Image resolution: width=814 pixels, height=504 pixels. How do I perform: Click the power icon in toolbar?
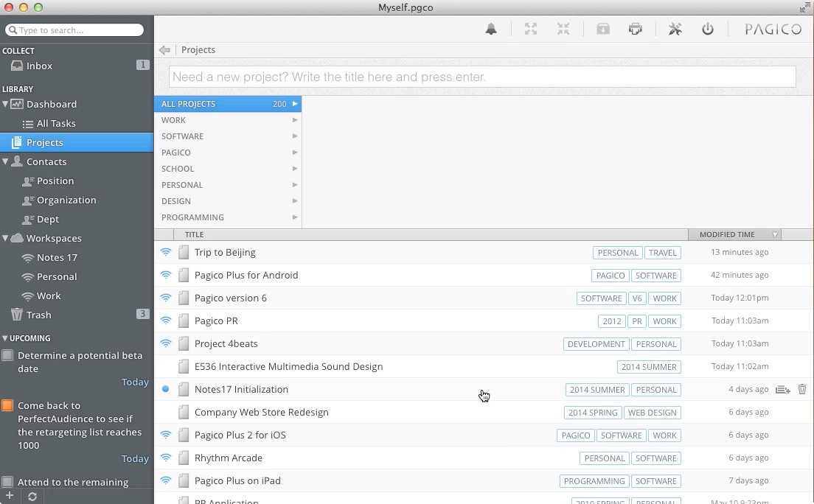(x=708, y=29)
